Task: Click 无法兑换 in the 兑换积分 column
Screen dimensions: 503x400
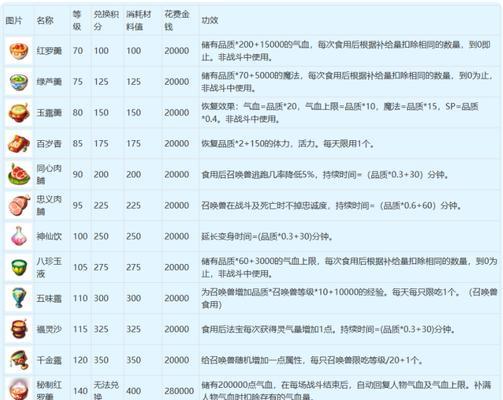Action: tap(106, 391)
